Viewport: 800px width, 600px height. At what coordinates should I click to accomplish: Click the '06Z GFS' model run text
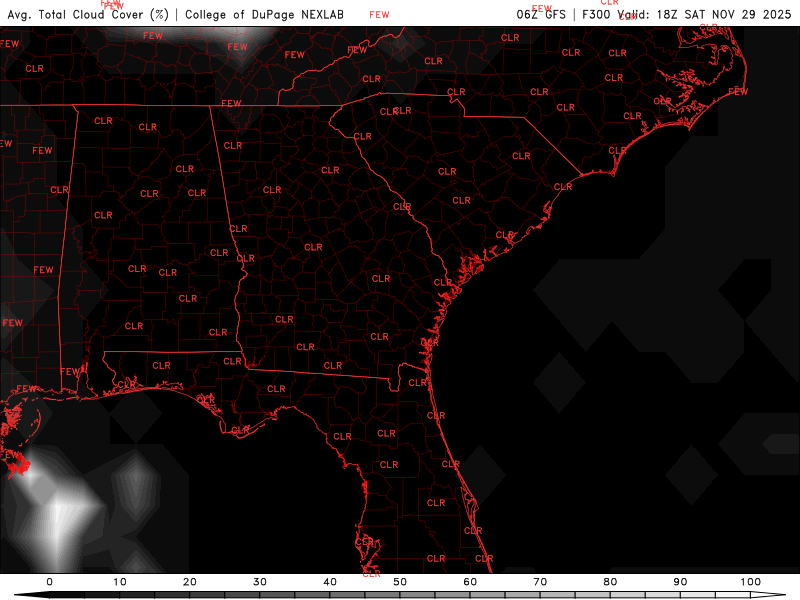pyautogui.click(x=541, y=14)
